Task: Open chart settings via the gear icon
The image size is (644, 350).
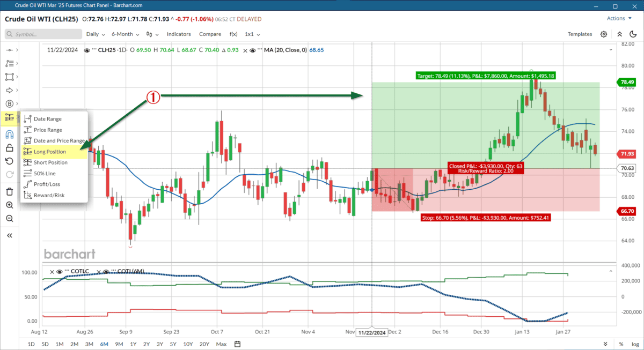Action: point(603,34)
